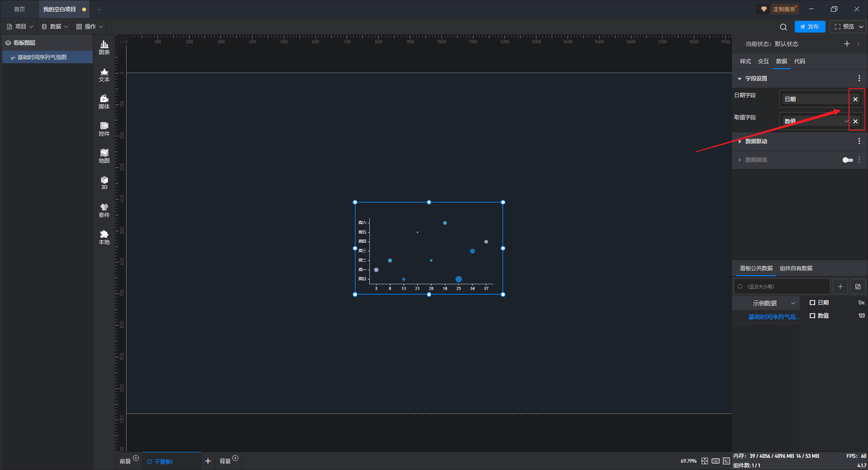Switch to 组件自有数据 tab
Screen dimensions: 868x470
point(796,268)
